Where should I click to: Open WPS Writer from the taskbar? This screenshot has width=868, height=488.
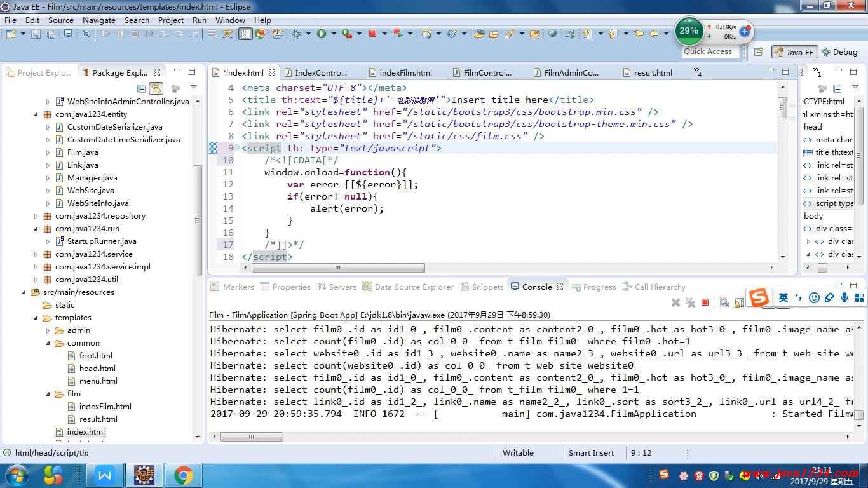(x=105, y=475)
